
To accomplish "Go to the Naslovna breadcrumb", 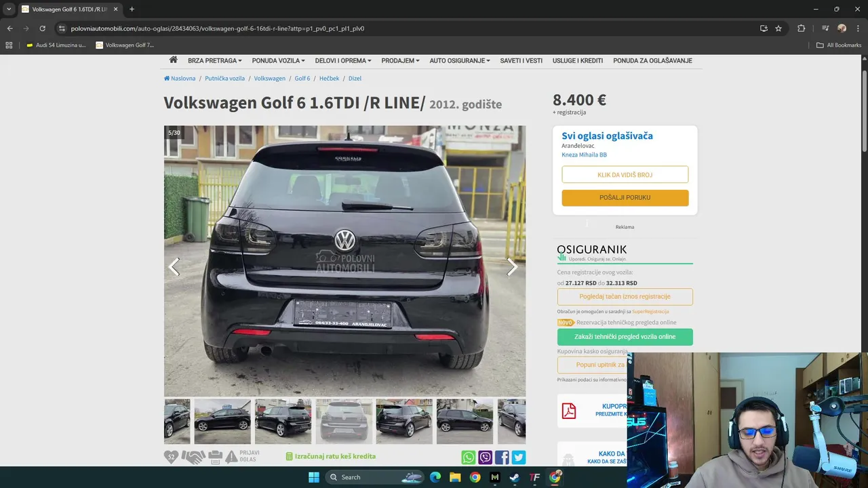I will [x=180, y=79].
